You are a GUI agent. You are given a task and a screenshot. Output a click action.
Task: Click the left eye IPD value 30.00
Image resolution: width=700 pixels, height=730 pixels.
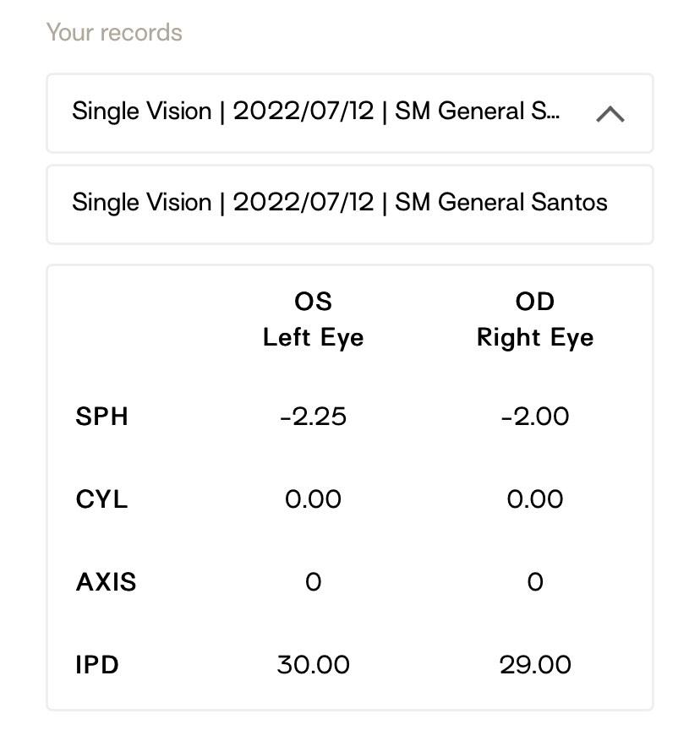(313, 664)
